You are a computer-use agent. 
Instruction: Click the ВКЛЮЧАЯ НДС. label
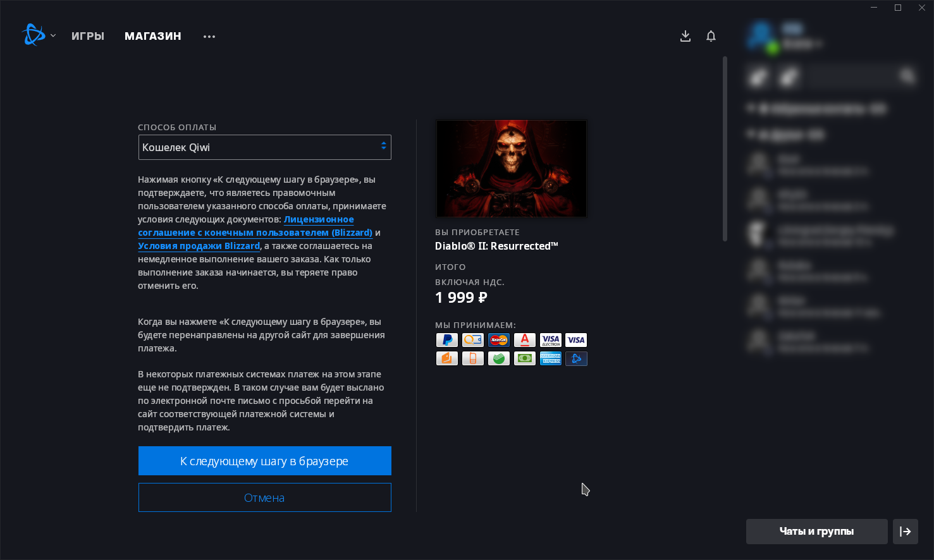tap(470, 282)
